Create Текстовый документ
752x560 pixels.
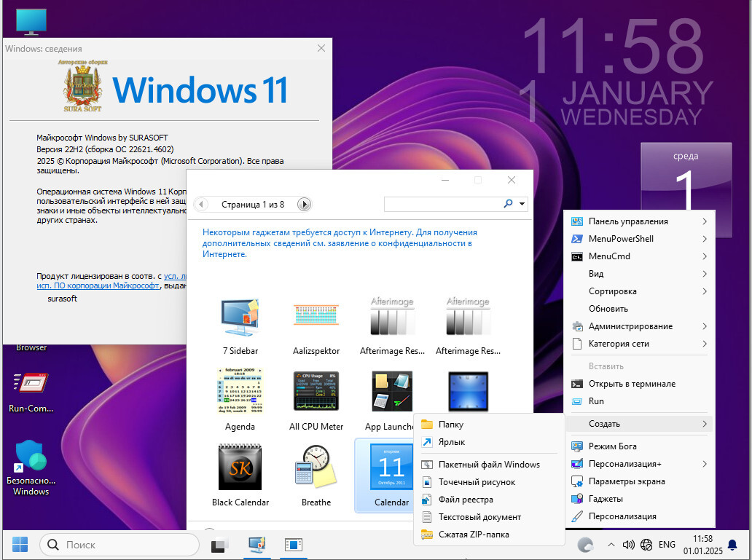[x=488, y=517]
